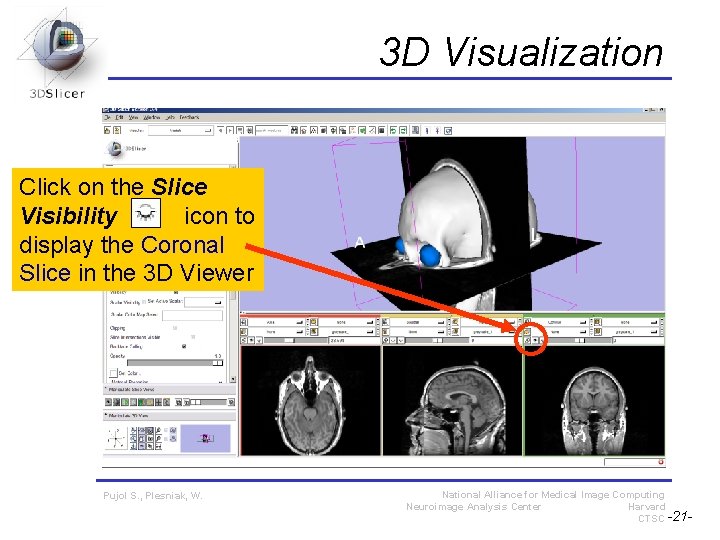This screenshot has width=720, height=540.
Task: Go to the next module arrow
Action: [x=231, y=130]
